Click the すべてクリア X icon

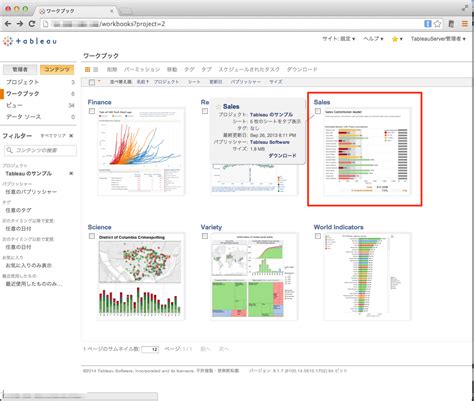coord(71,136)
